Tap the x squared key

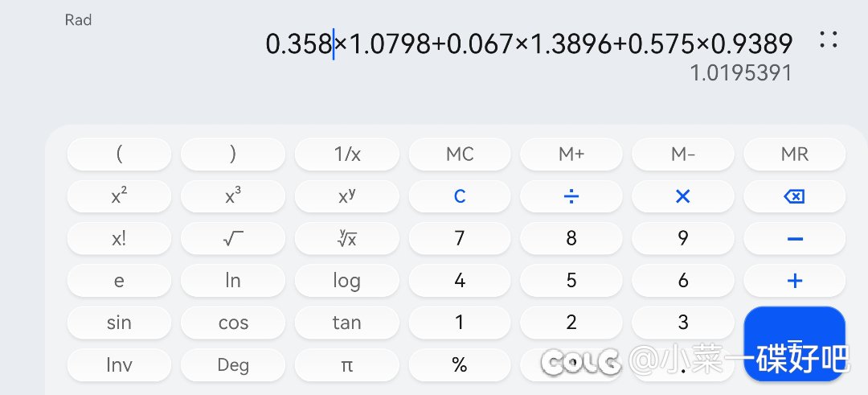pos(119,196)
